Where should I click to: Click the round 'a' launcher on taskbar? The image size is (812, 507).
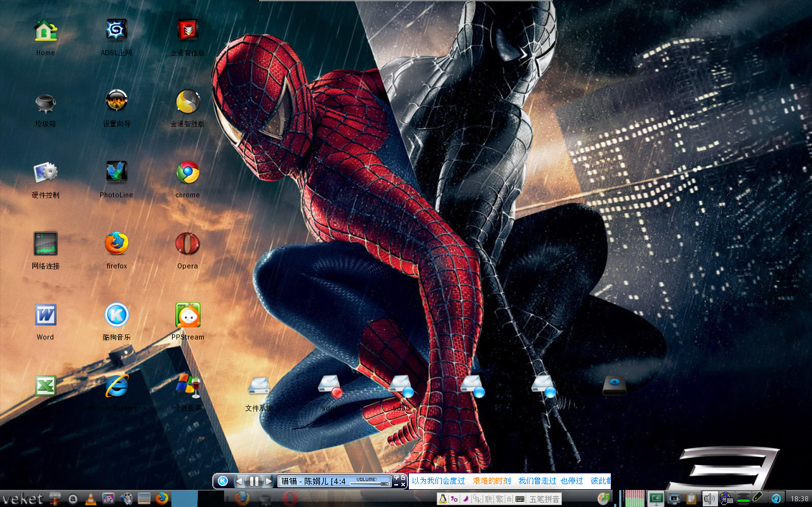[73, 499]
